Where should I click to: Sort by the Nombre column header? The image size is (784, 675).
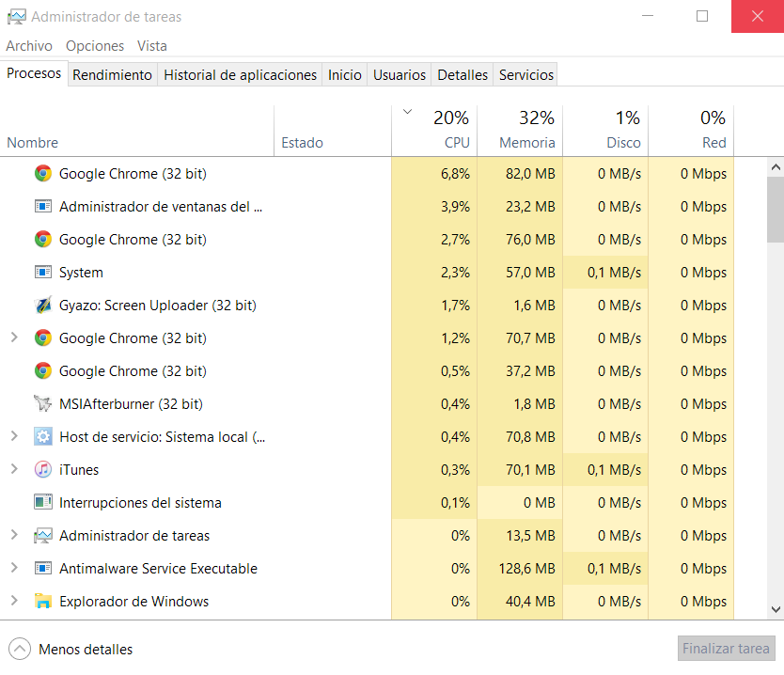point(137,131)
